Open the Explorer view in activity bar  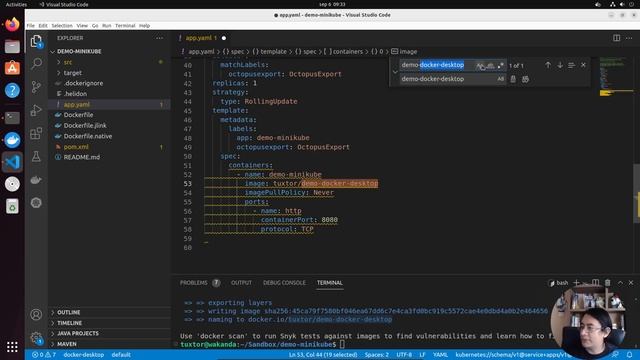click(36, 41)
